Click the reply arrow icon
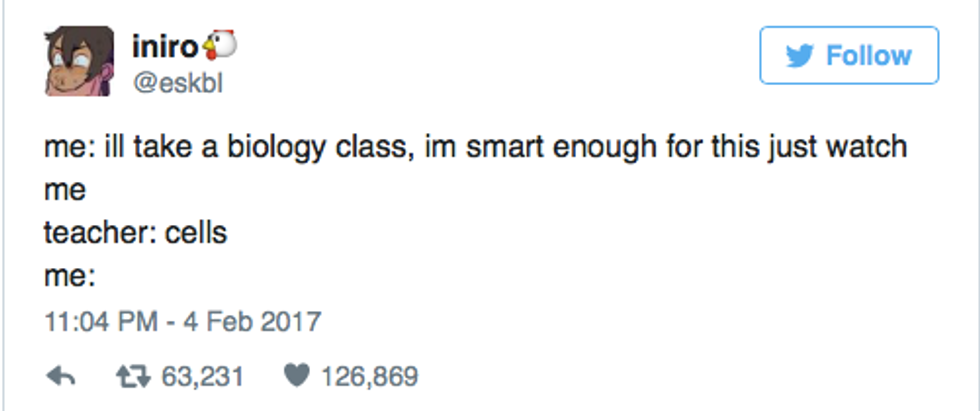This screenshot has height=411, width=980. point(61,377)
